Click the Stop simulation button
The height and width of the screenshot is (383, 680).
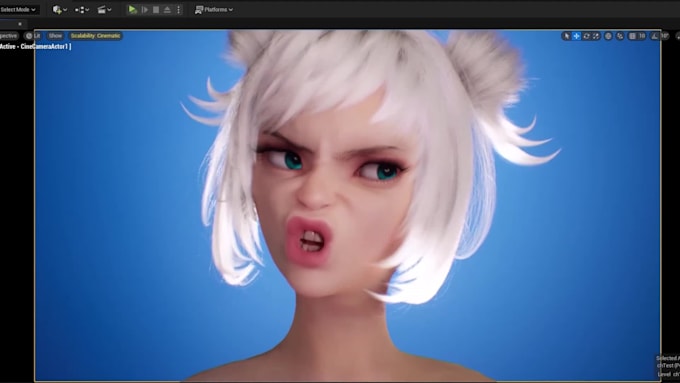coord(156,10)
